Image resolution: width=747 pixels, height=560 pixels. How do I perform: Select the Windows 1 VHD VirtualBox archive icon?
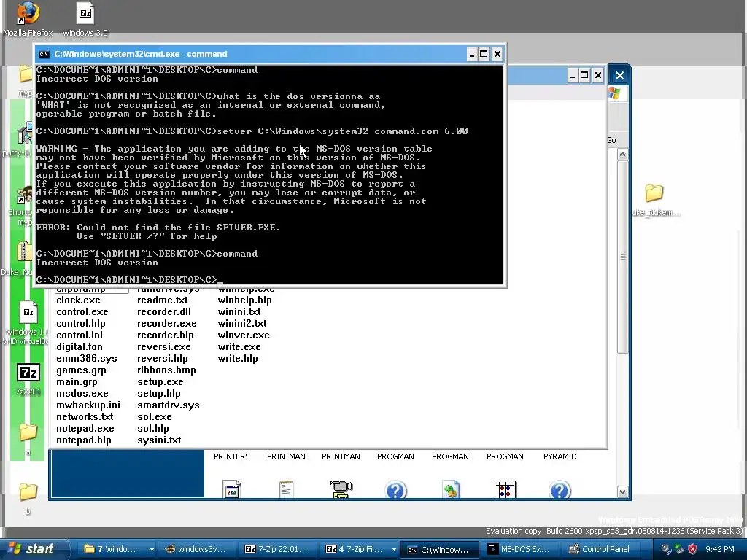point(28,323)
